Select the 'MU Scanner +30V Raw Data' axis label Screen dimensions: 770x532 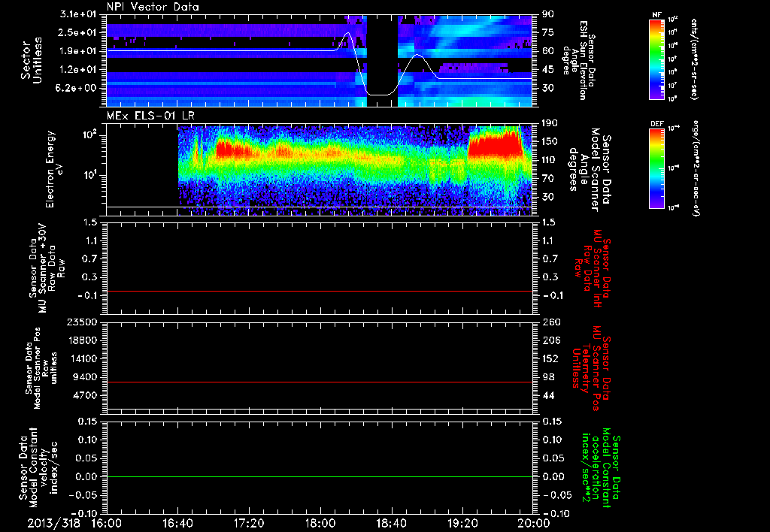pos(47,268)
